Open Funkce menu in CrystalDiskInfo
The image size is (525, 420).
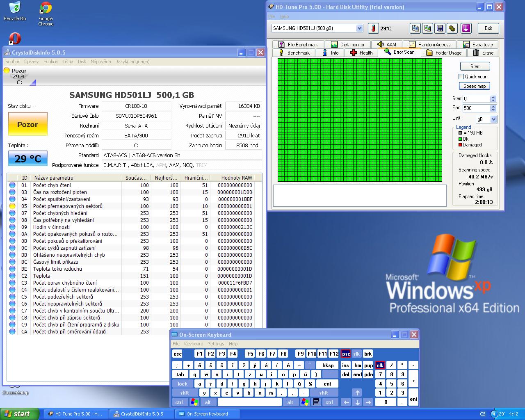pos(50,62)
